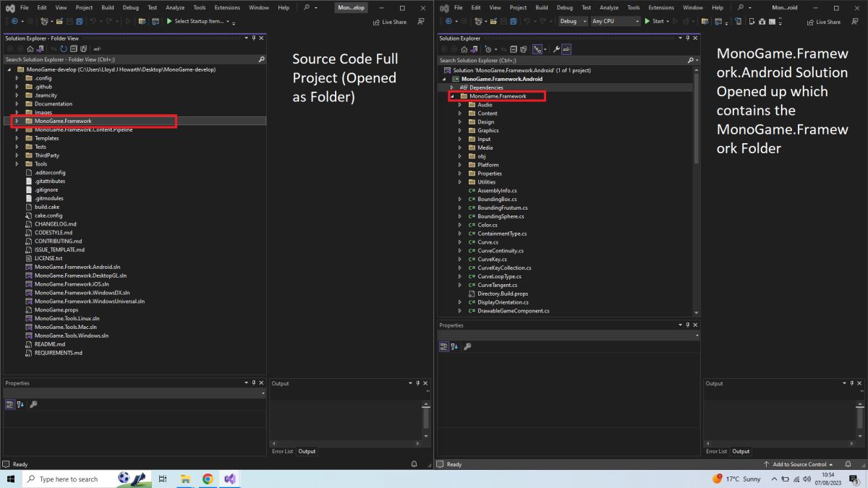Open File menu in left window
The height and width of the screenshot is (488, 868).
[x=24, y=7]
